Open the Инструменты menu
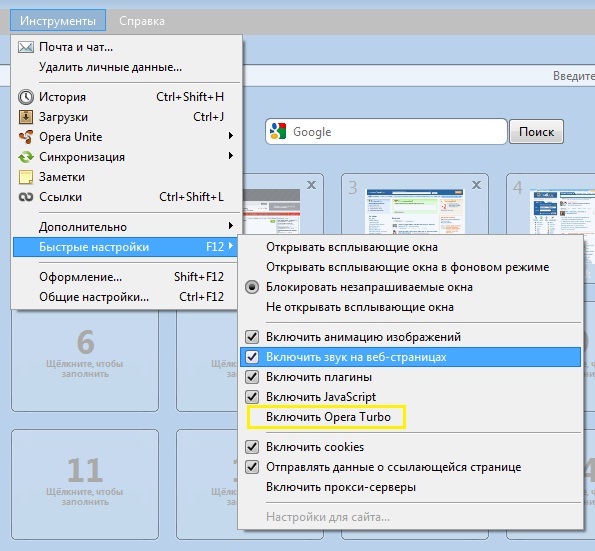 click(x=58, y=20)
